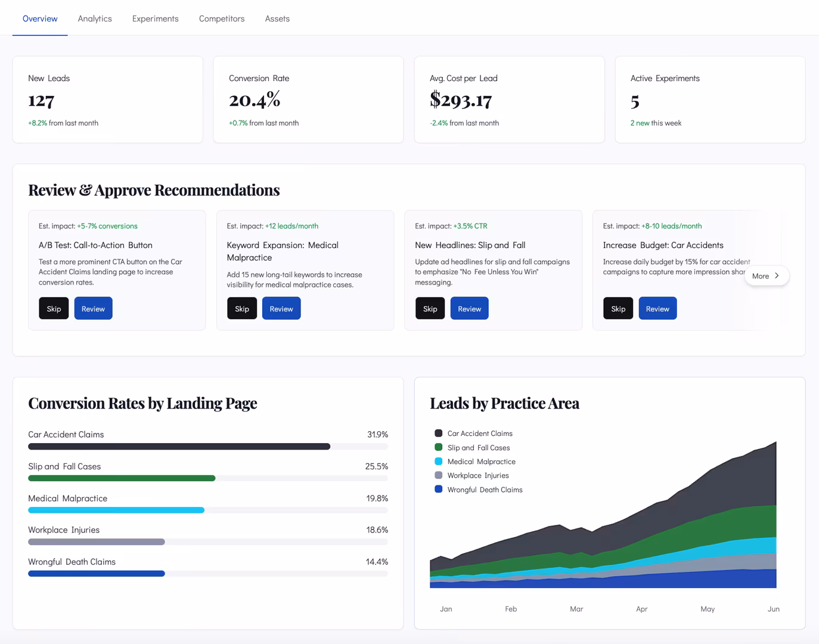
Task: Show more recommendations with the More button
Action: pos(767,275)
